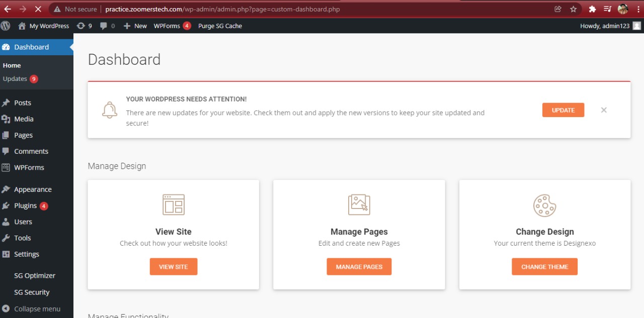Click the bell notification icon

[x=109, y=110]
